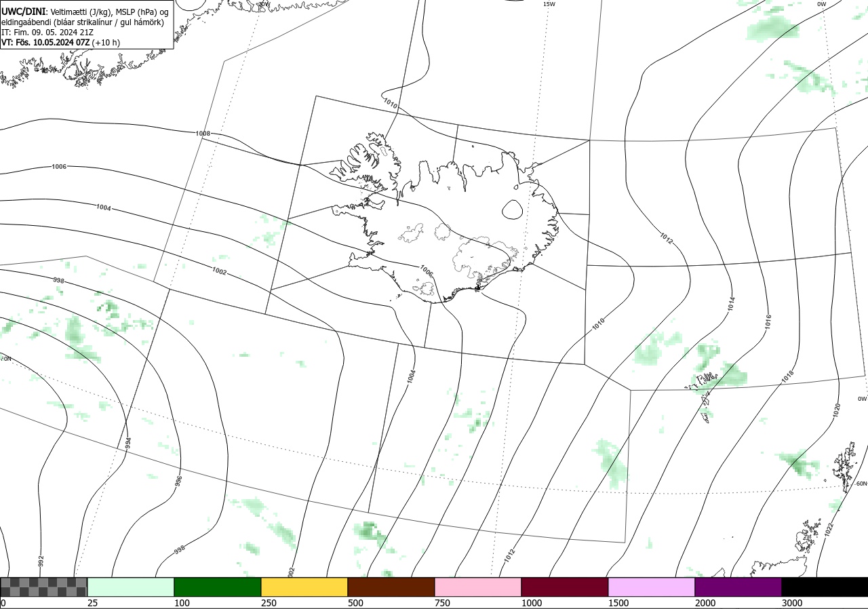Click the 1008 isobar label
Screen dimensions: 868x609
click(x=203, y=134)
